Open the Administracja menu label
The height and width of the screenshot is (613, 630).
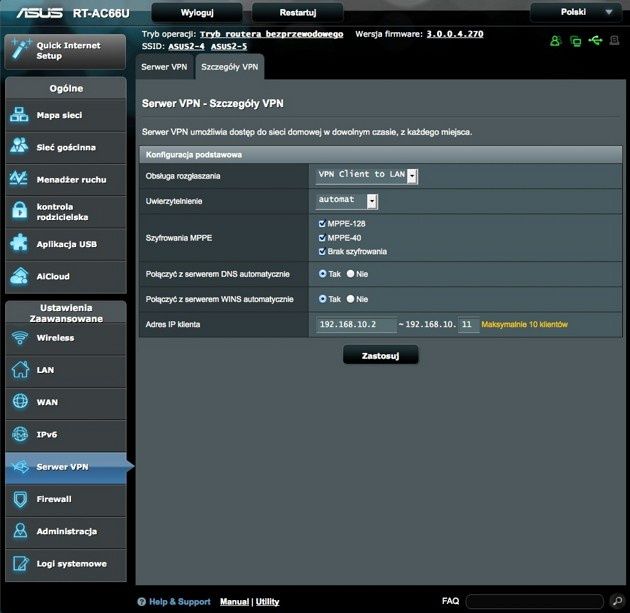point(66,531)
